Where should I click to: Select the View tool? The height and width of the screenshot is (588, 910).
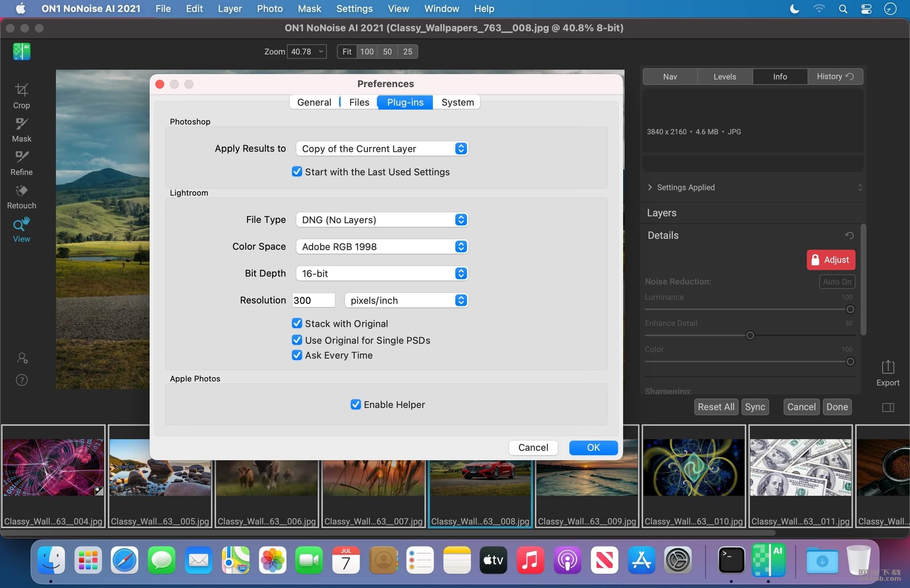point(21,230)
